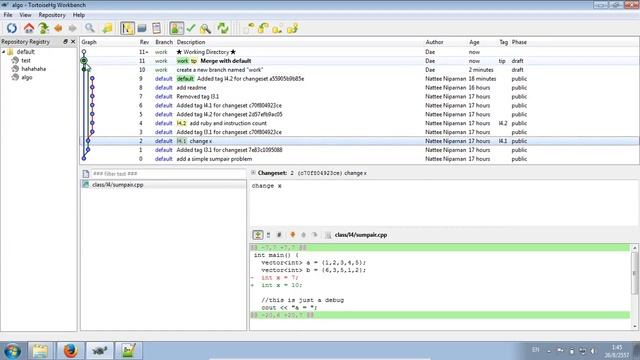
Task: Click the Outgoing changesets icon
Action: coord(278,28)
